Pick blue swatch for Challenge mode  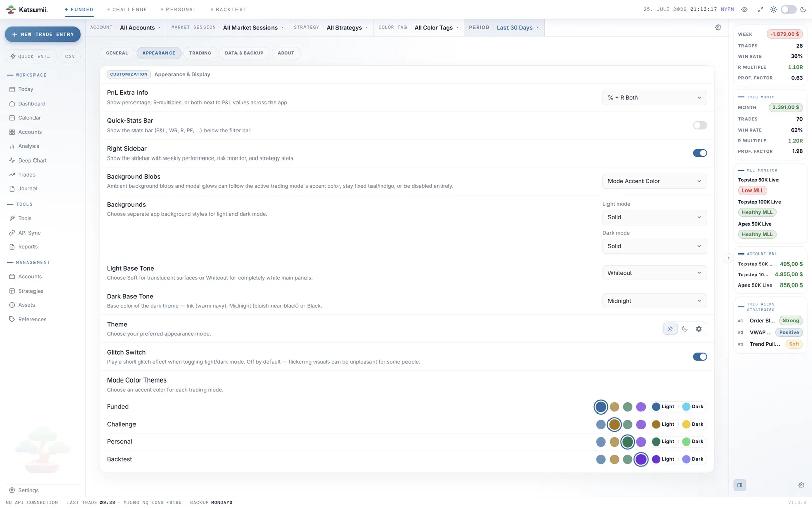click(601, 424)
